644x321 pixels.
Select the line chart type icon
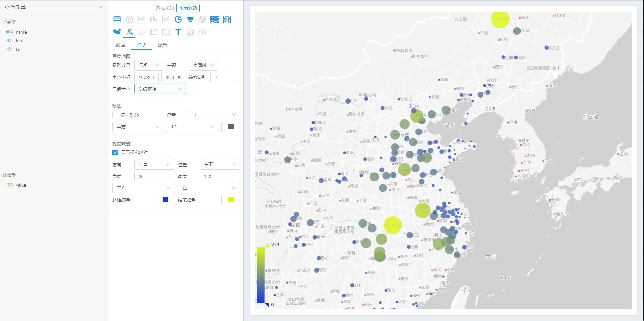pos(141,19)
